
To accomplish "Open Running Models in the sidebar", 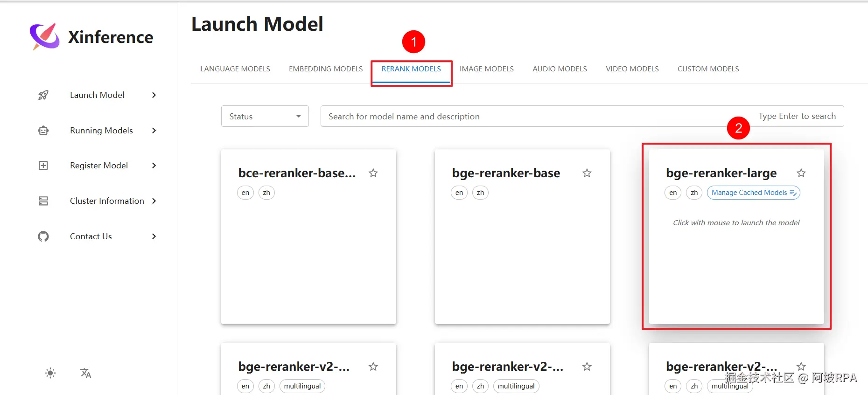I will click(x=101, y=131).
